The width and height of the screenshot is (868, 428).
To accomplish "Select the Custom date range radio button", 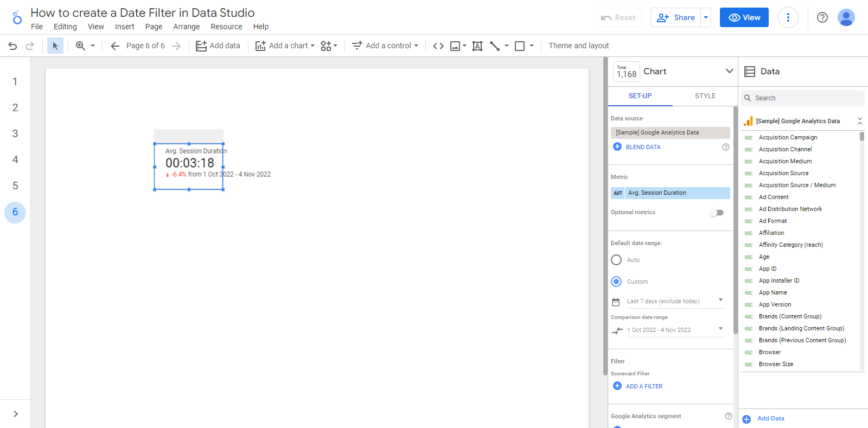I will coord(616,282).
